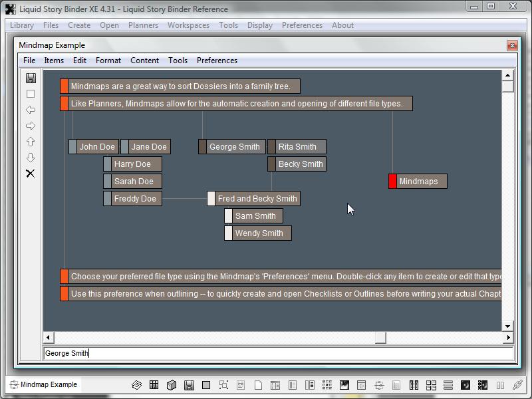This screenshot has width=532, height=399.
Task: Click the up arrow icon in the sidebar
Action: [31, 142]
